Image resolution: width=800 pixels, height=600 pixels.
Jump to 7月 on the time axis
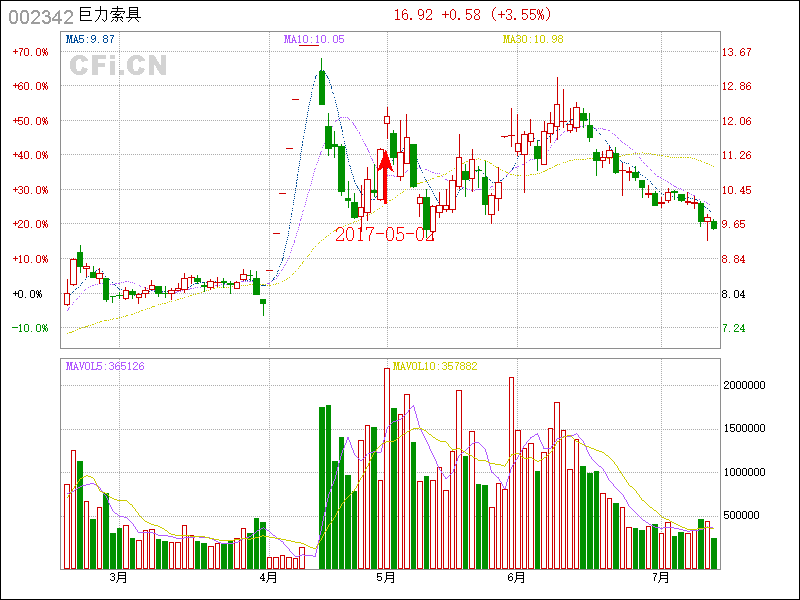click(x=660, y=578)
